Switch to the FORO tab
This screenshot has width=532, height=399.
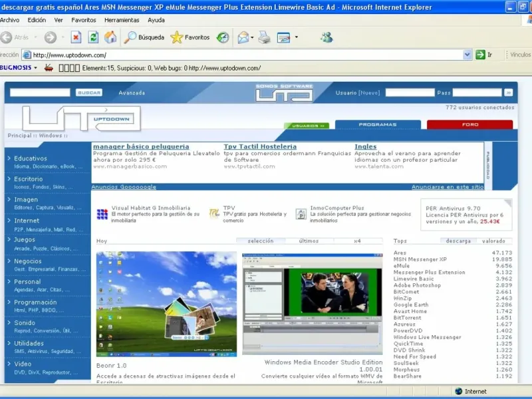[x=469, y=124]
